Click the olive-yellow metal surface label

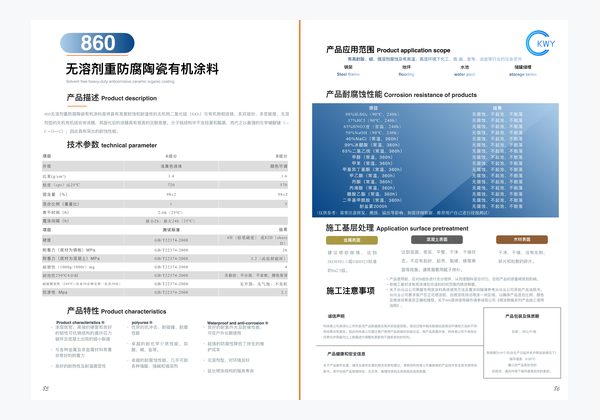click(x=352, y=240)
